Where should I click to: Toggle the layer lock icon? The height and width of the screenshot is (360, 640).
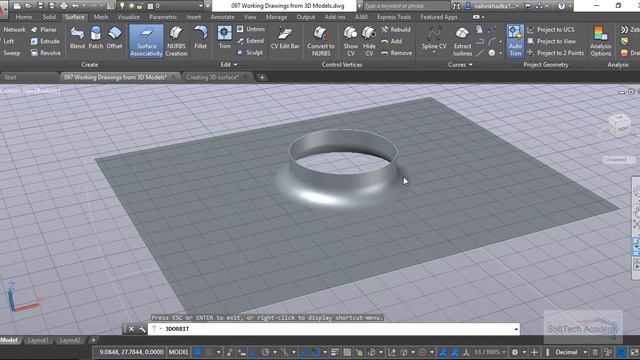tap(140, 6)
